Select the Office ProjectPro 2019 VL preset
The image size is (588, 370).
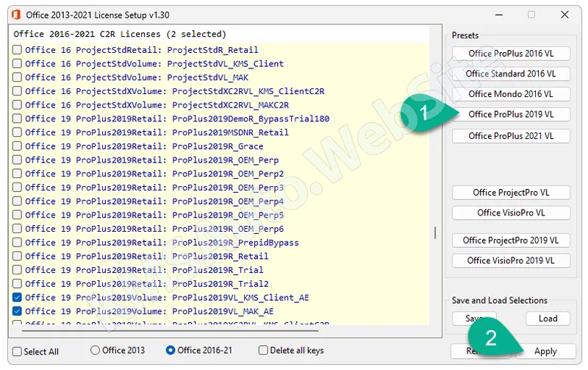click(511, 240)
